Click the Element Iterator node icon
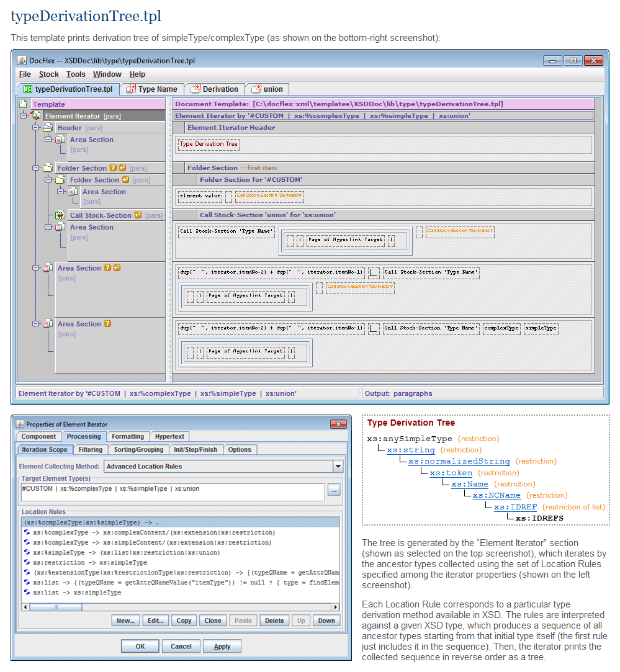Screen dimensions: 620x672 35,116
